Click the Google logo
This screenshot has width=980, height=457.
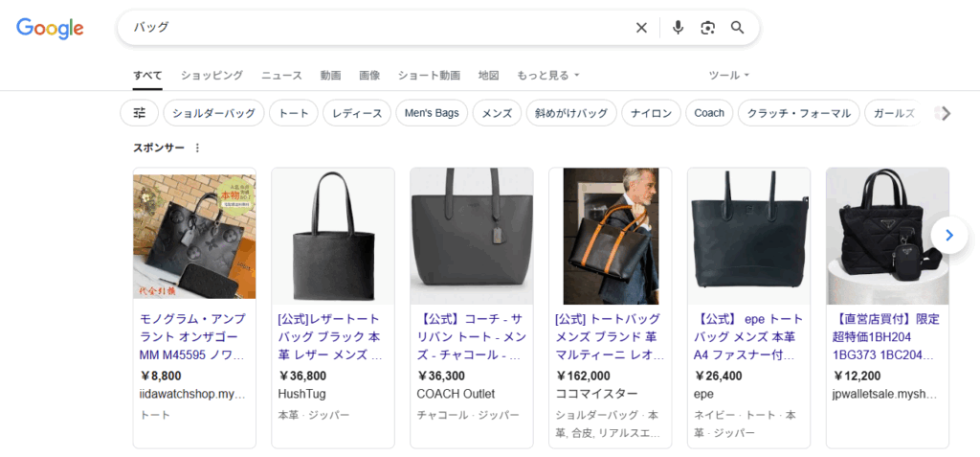pos(50,28)
